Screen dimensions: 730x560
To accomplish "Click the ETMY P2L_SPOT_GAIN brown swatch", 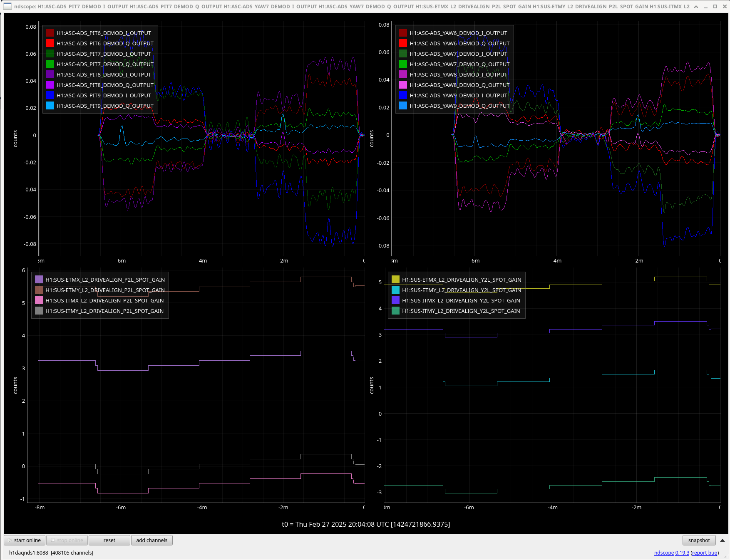I will pyautogui.click(x=39, y=290).
